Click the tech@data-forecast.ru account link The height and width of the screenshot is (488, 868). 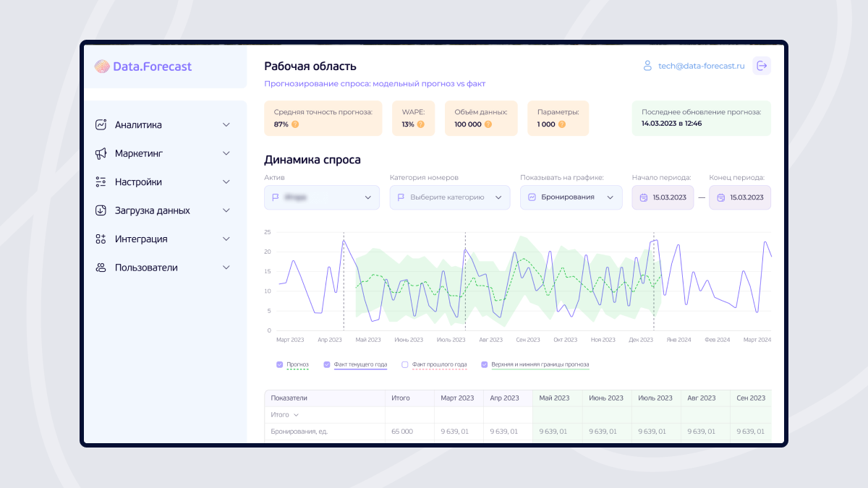(701, 66)
